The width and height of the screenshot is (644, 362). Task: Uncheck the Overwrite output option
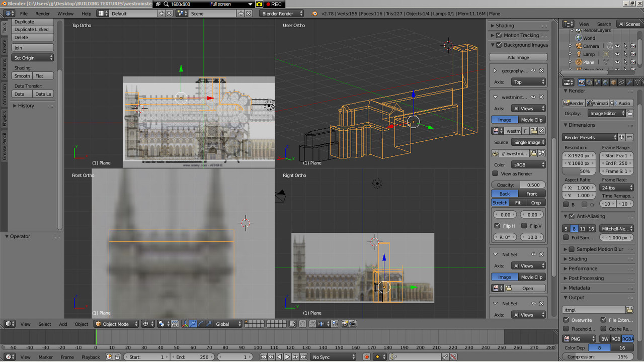567,320
